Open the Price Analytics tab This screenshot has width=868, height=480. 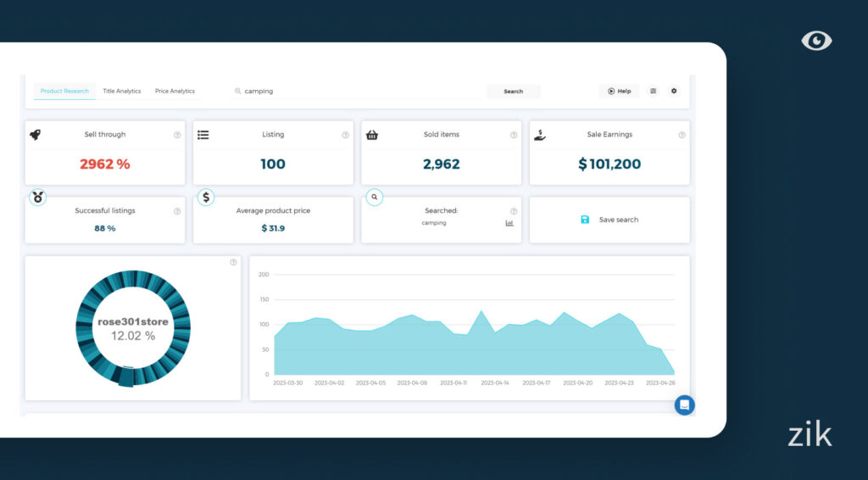[175, 92]
